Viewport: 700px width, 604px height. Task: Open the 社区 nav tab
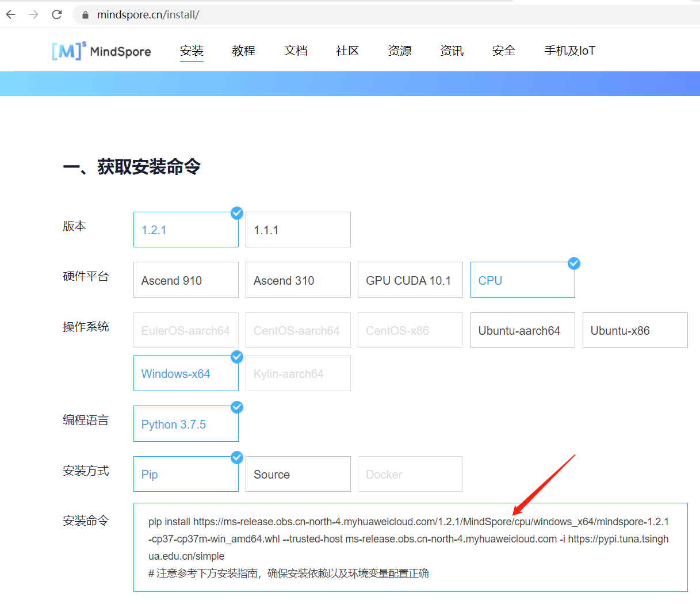347,51
